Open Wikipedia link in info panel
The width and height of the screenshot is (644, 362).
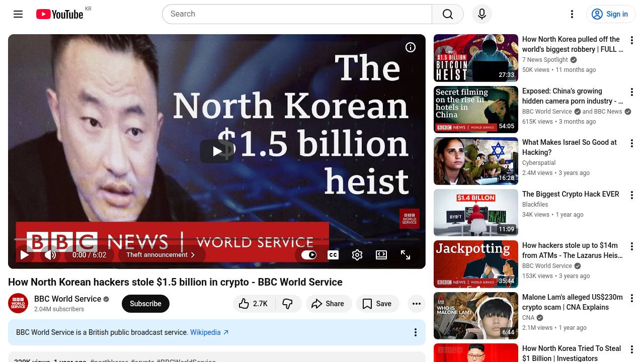tap(209, 332)
